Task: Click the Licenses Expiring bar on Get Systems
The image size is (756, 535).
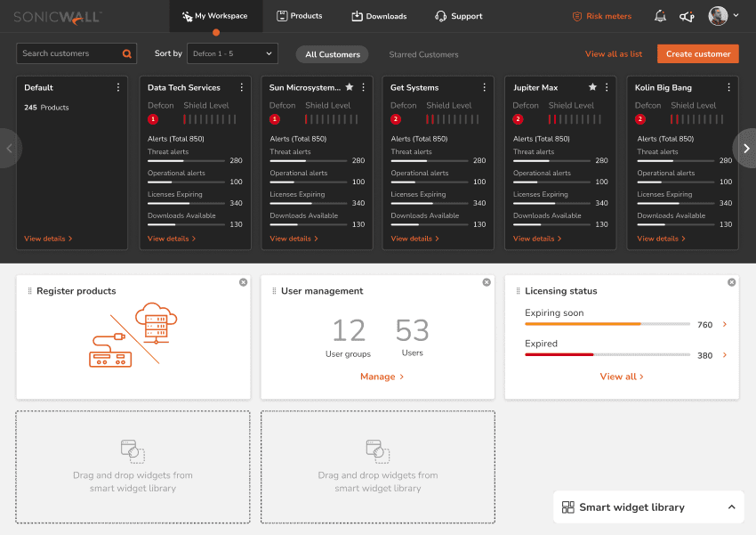Action: 429,203
